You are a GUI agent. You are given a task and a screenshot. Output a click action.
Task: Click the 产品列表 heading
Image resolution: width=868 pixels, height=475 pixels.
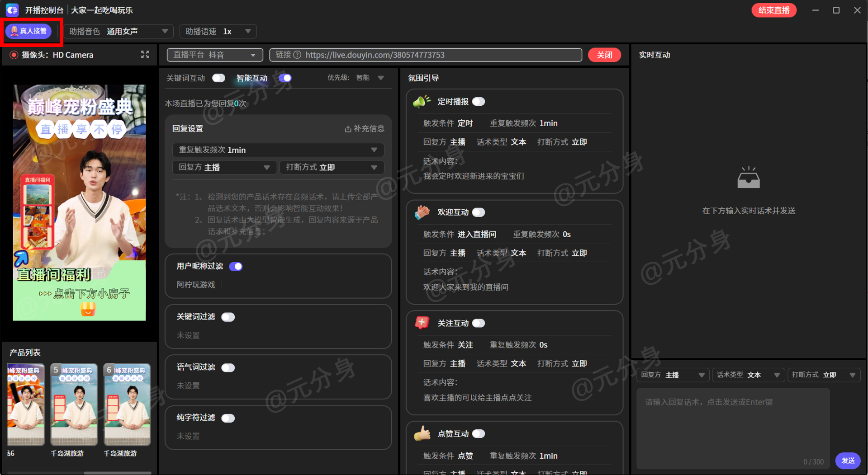[x=25, y=353]
